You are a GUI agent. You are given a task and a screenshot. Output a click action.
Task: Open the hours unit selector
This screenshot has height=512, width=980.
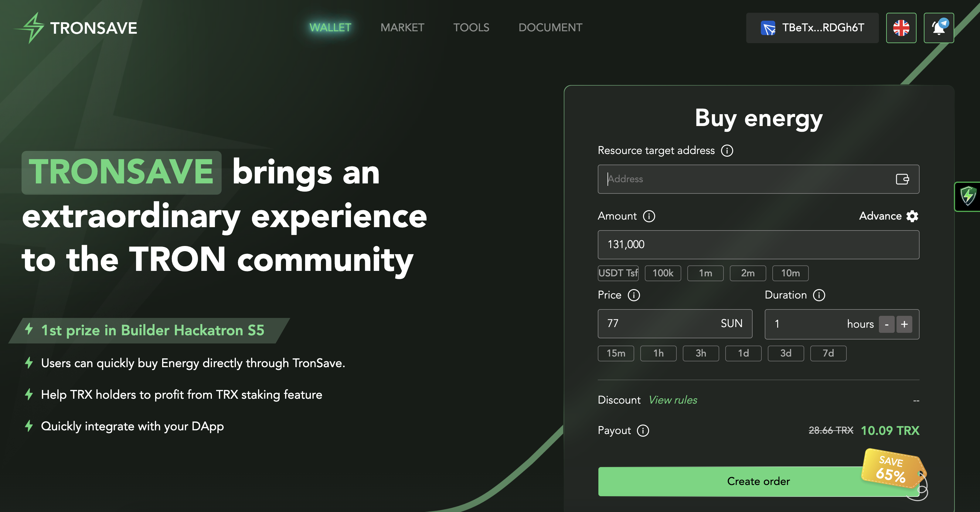(x=860, y=324)
